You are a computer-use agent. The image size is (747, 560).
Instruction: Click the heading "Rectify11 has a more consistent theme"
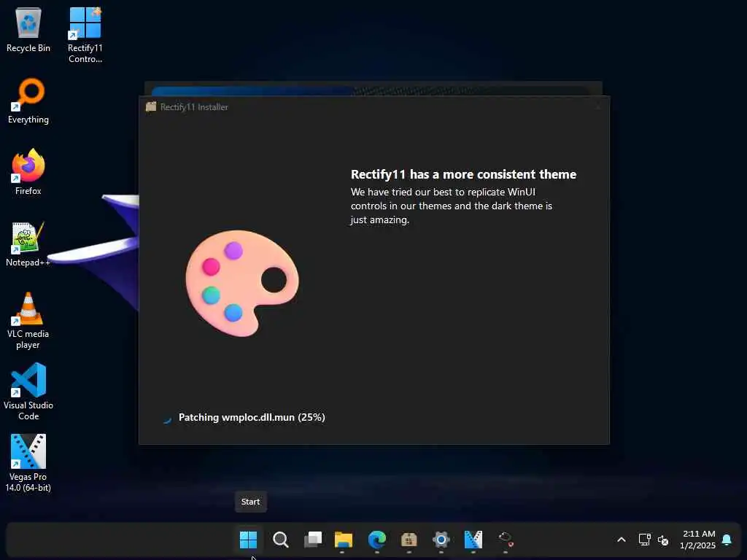(x=463, y=174)
